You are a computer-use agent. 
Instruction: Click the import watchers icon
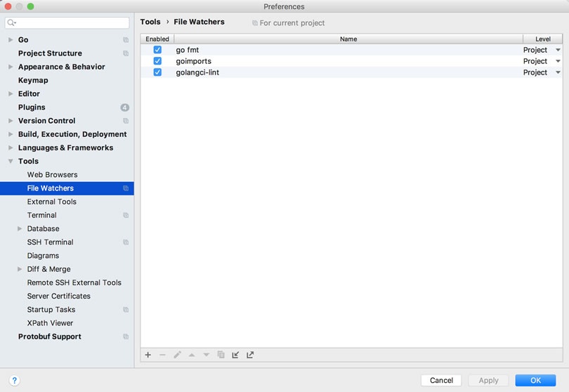point(235,355)
